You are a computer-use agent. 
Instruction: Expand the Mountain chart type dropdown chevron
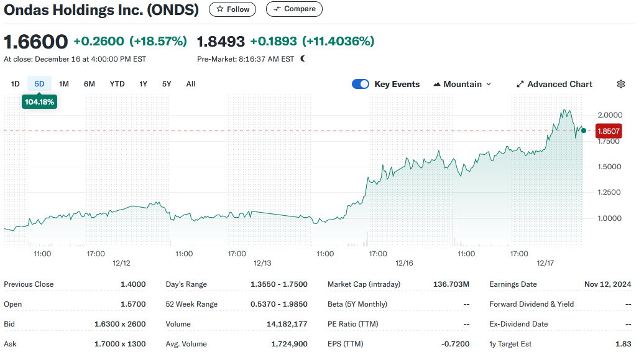pos(489,84)
